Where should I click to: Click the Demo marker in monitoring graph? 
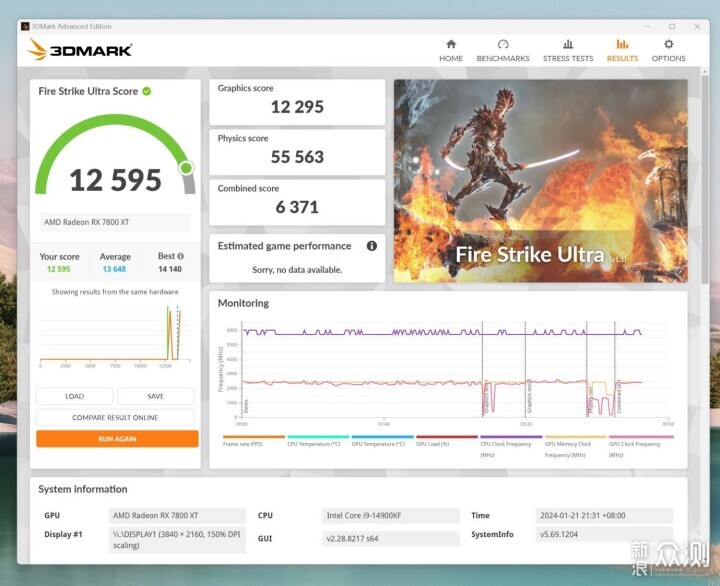click(246, 406)
